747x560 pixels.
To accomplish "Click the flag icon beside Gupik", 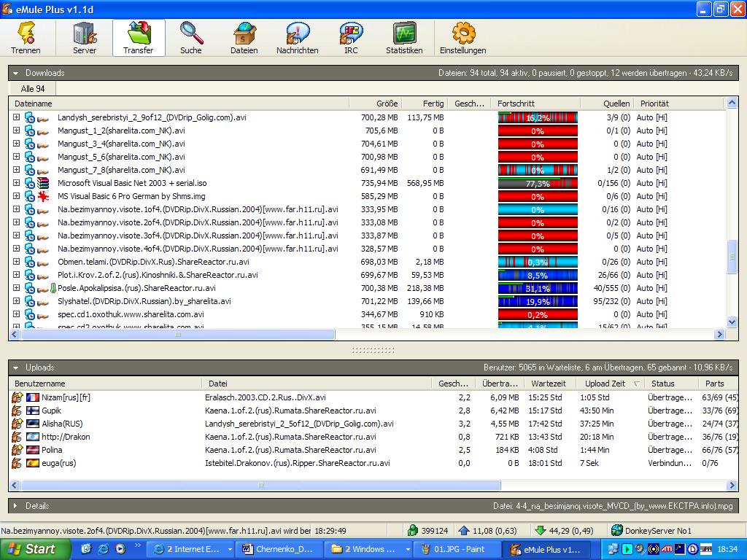I will click(32, 411).
